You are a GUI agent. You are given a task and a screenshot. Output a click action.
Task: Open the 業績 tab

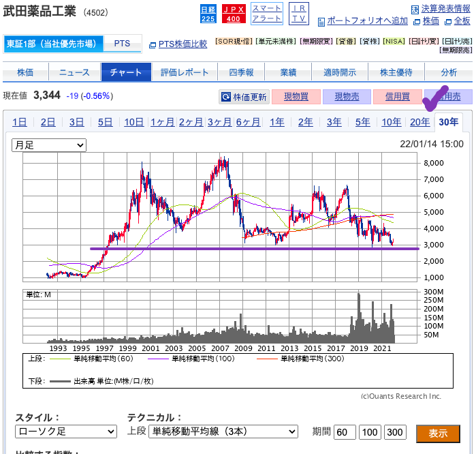pos(288,72)
